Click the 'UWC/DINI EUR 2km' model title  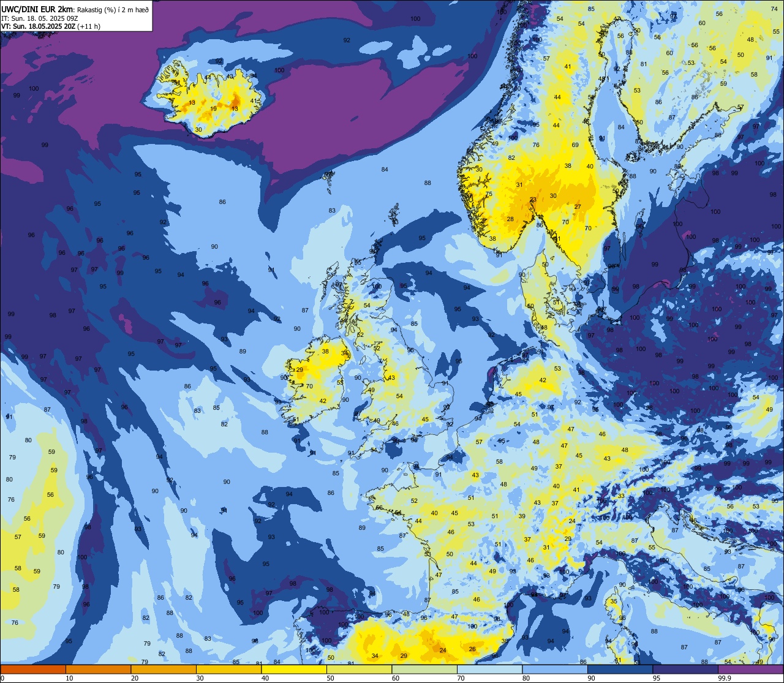(x=36, y=9)
